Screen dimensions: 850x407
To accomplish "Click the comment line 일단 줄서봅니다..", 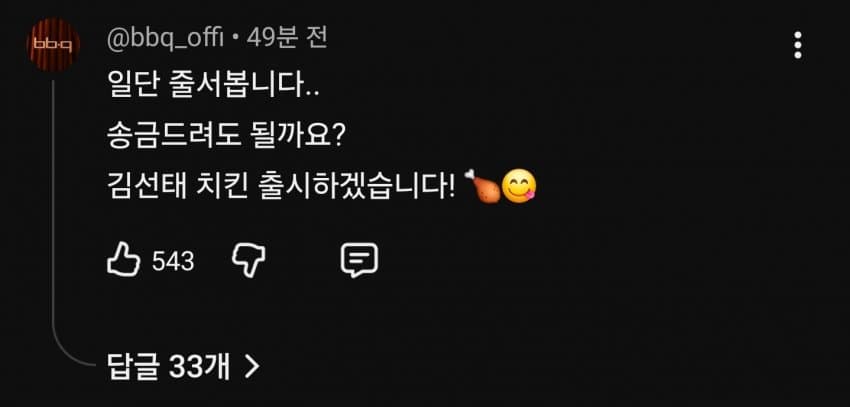I will [x=213, y=87].
